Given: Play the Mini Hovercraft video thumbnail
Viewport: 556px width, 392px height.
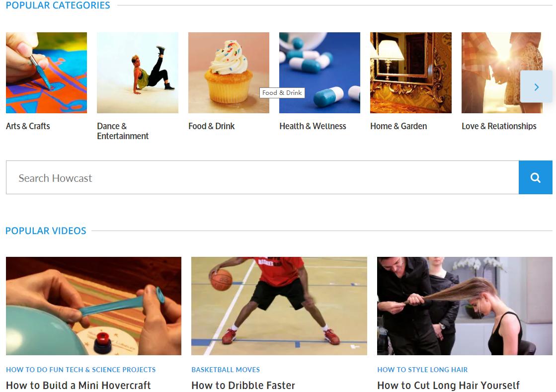Looking at the screenshot, I should point(93,306).
